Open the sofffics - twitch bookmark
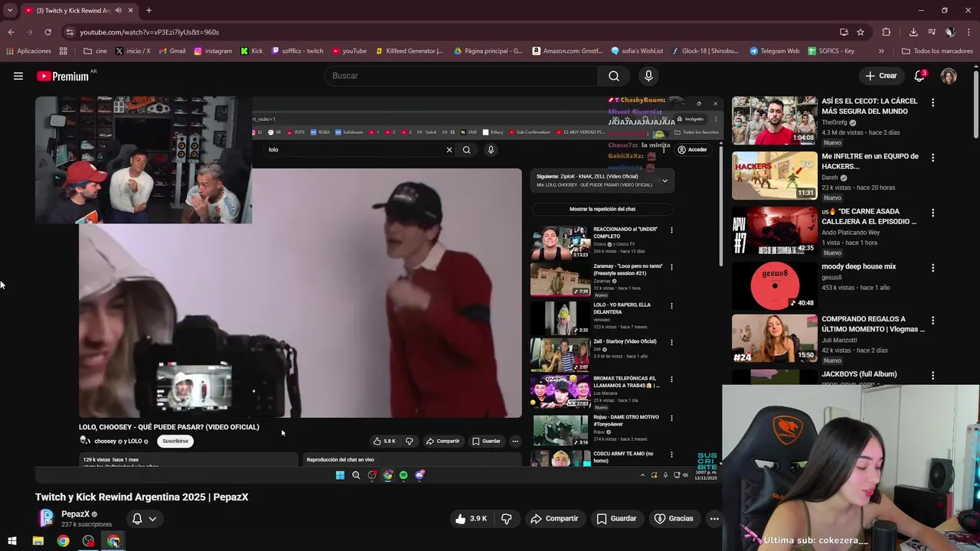 point(296,51)
